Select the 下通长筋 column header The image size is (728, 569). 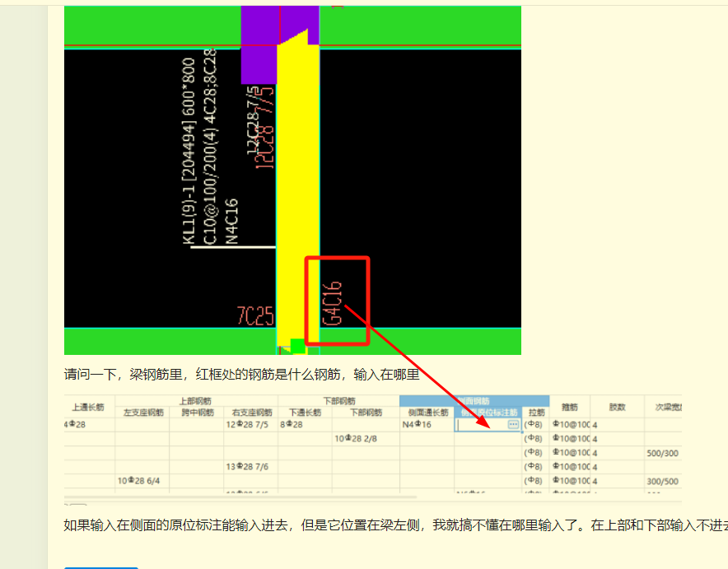pyautogui.click(x=305, y=412)
